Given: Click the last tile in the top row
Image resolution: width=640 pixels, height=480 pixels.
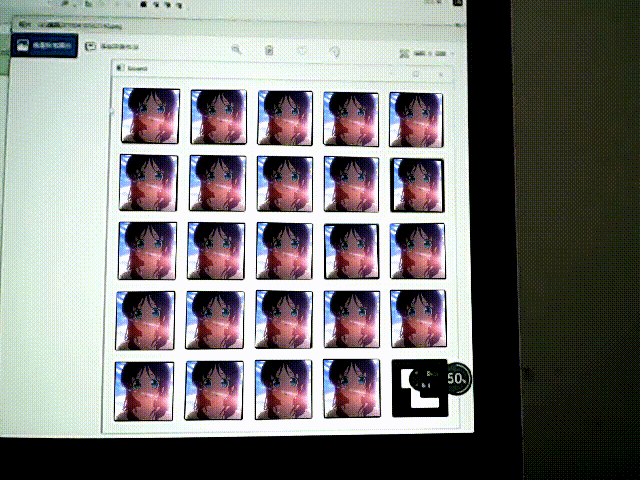Looking at the screenshot, I should click(x=416, y=119).
